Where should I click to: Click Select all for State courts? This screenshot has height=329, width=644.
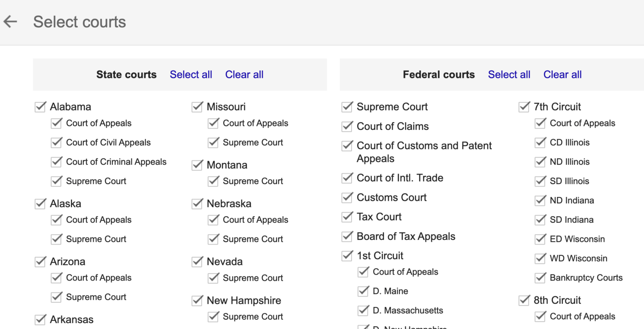[191, 74]
